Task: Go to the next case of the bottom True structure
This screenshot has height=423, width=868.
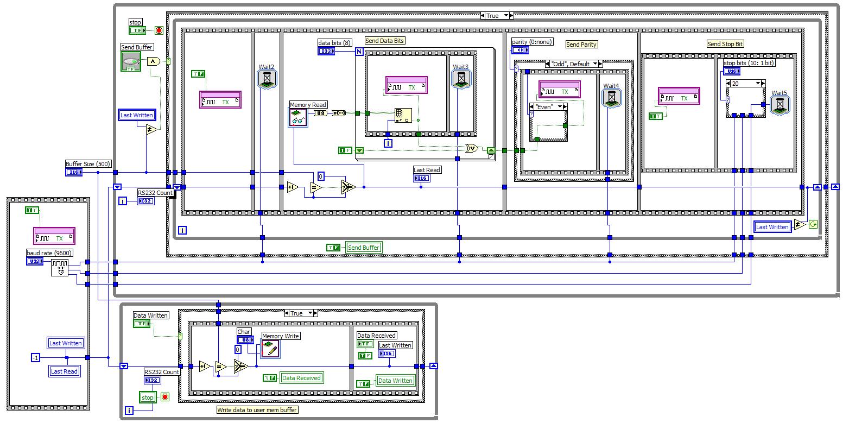Action: point(316,313)
